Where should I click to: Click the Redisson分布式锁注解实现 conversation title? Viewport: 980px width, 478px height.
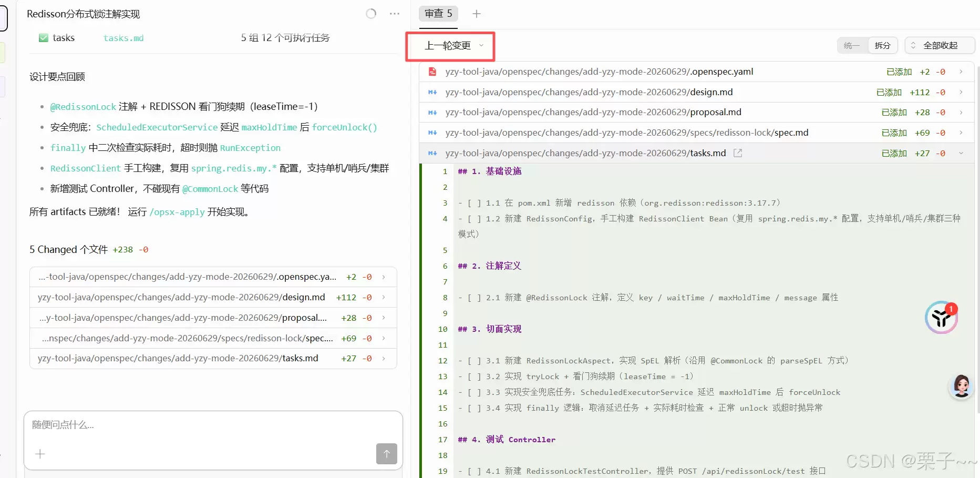[x=84, y=14]
